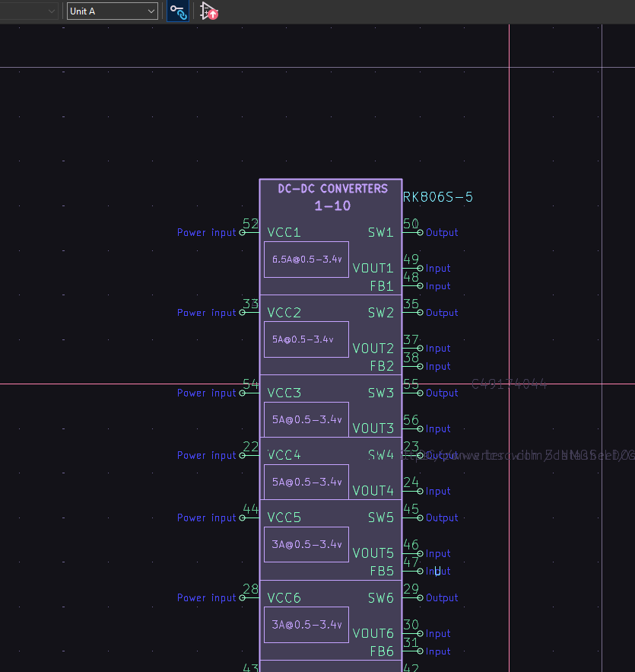This screenshot has width=635, height=672.
Task: Select the VOUT3 pin name
Action: tap(373, 428)
